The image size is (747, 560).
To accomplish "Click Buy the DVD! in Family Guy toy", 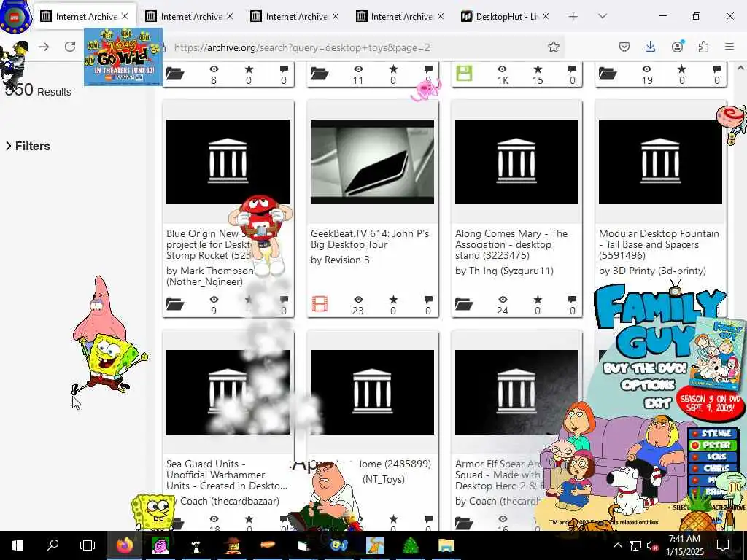I will click(x=645, y=367).
